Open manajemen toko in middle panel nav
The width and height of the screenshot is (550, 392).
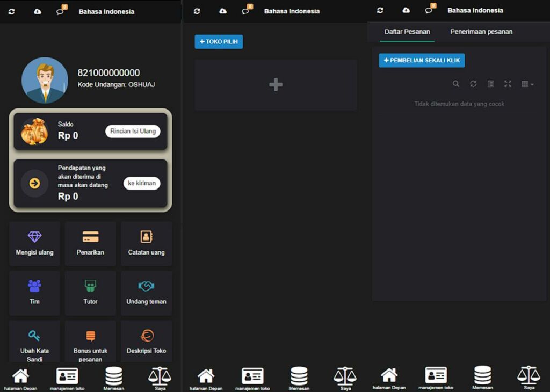point(252,379)
